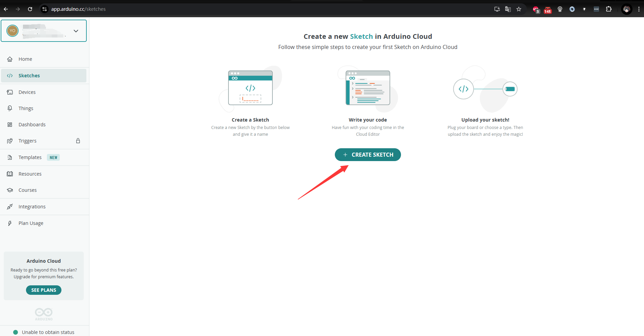The image size is (644, 336).
Task: Click the Upload your sketch illustration
Action: coord(485,89)
